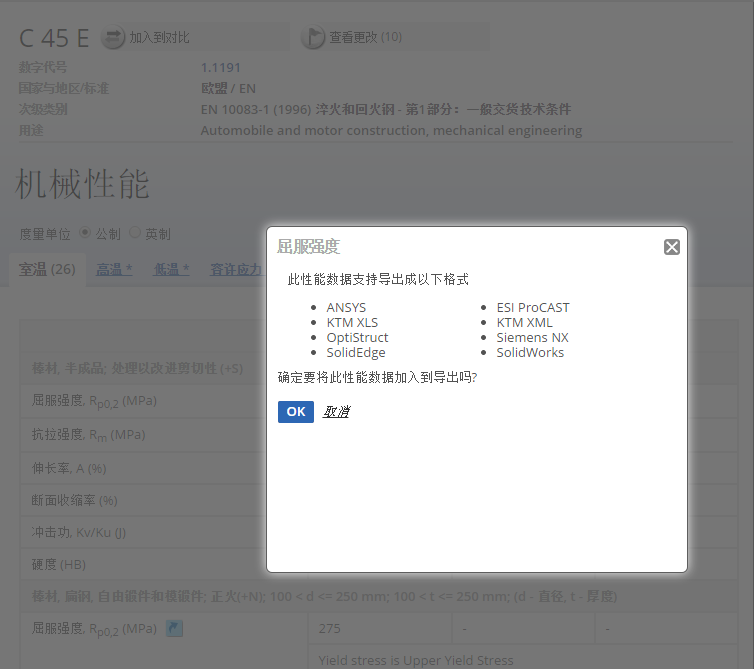754x669 pixels.
Task: Click the 加入到对比 compare icon
Action: pos(112,38)
